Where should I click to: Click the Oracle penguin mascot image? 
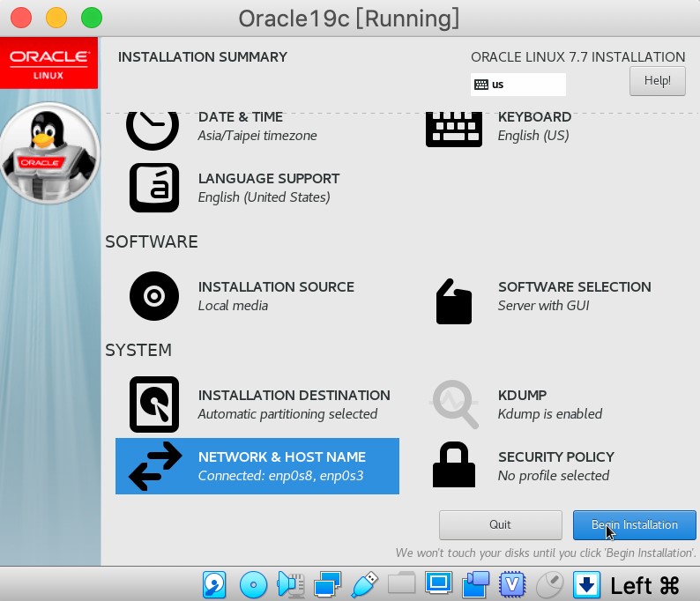[49, 153]
